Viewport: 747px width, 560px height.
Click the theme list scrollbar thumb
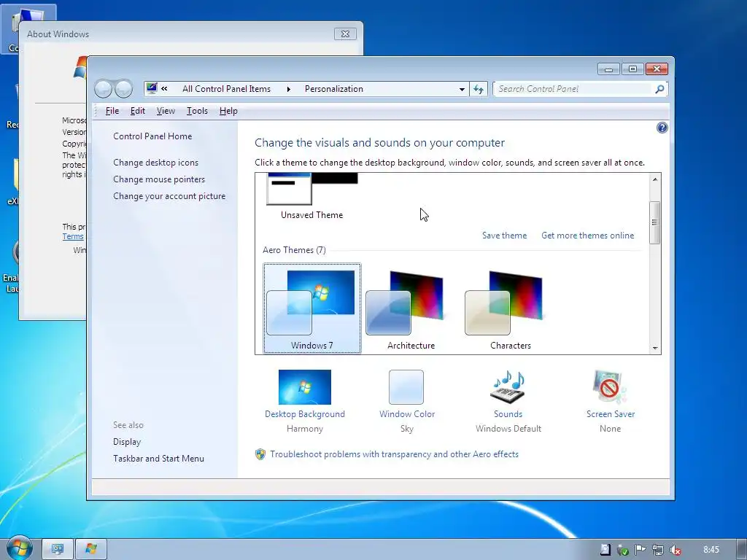655,222
